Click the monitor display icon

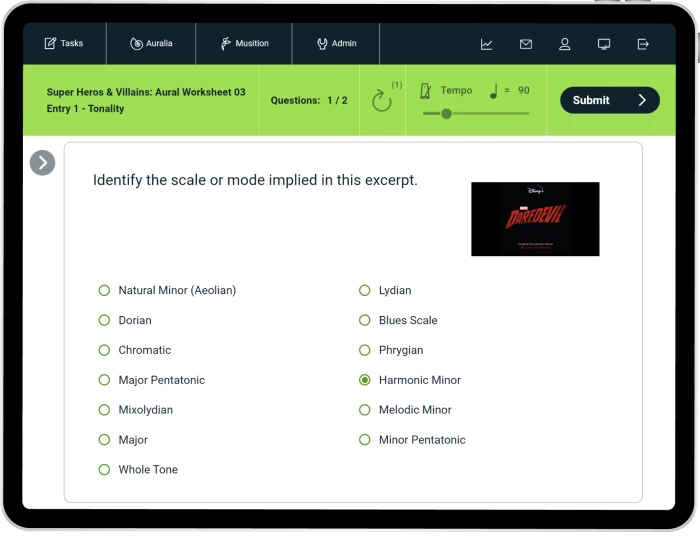(x=604, y=44)
